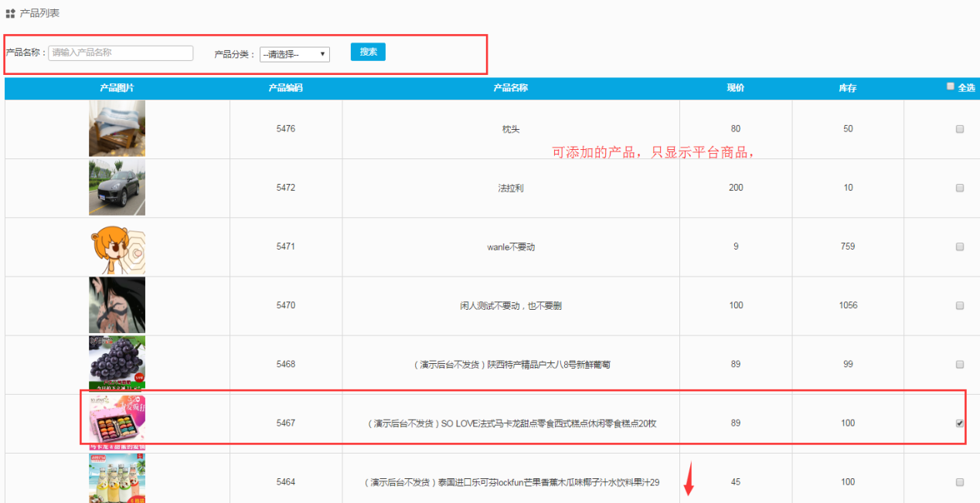The width and height of the screenshot is (980, 503).
Task: Uncheck the product 5467 checkbox
Action: click(x=960, y=423)
